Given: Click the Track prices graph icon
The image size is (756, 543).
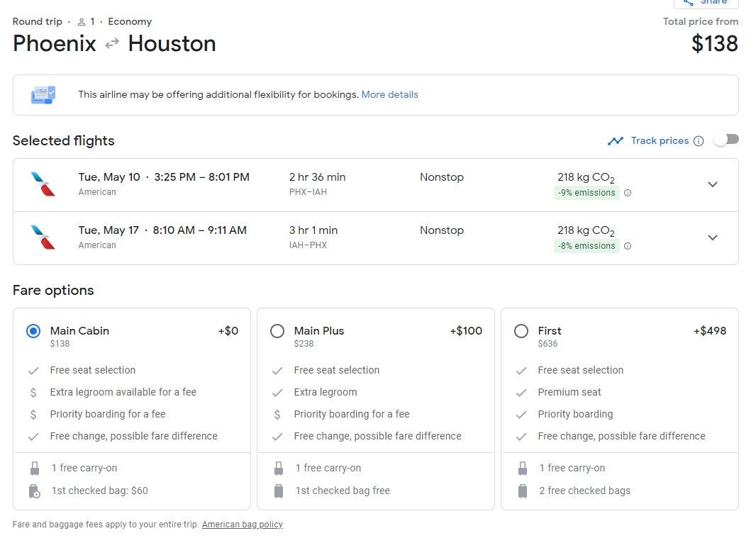Looking at the screenshot, I should (615, 141).
